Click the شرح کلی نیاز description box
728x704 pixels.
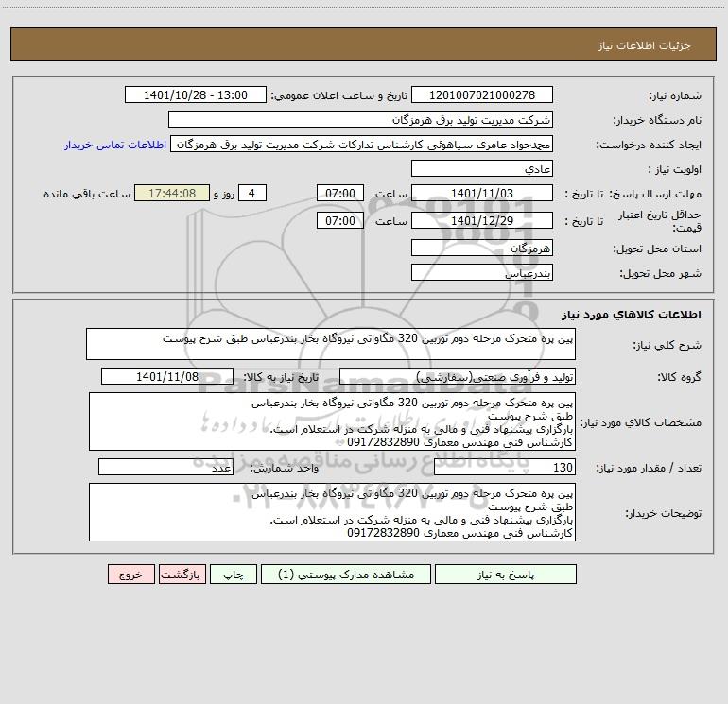[x=331, y=344]
